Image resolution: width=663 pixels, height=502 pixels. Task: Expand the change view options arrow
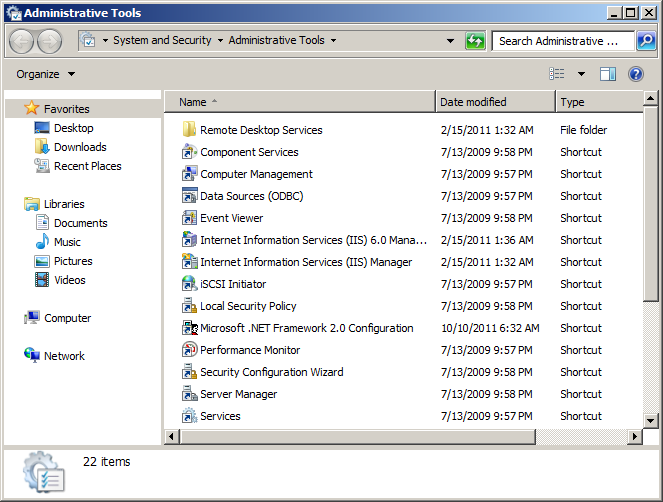[581, 74]
